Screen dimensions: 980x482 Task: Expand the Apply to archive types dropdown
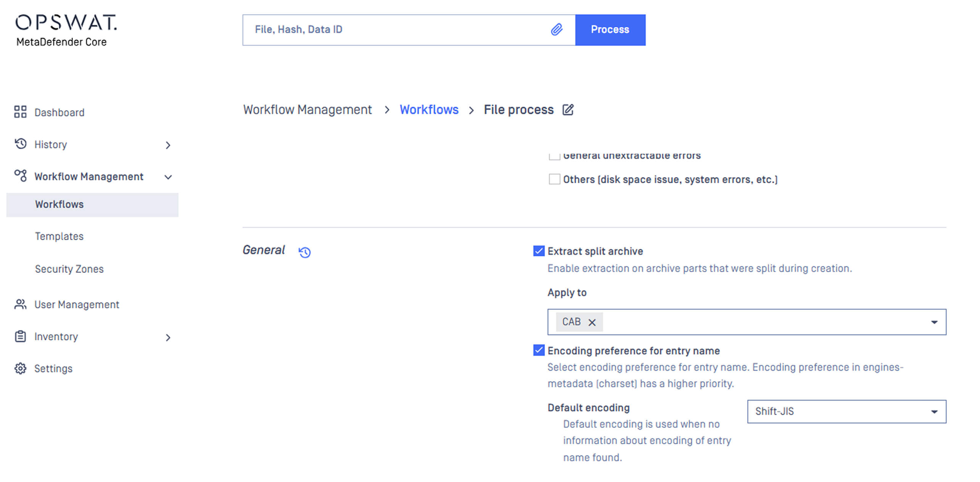pos(934,322)
